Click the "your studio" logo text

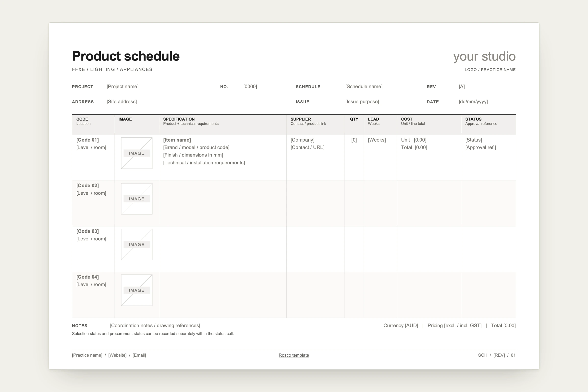(484, 57)
